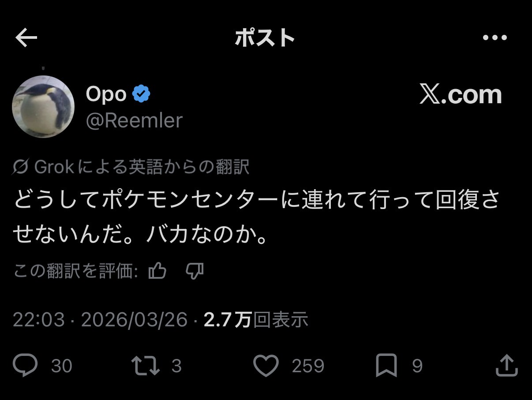Open the three-dot more options menu

(x=495, y=38)
